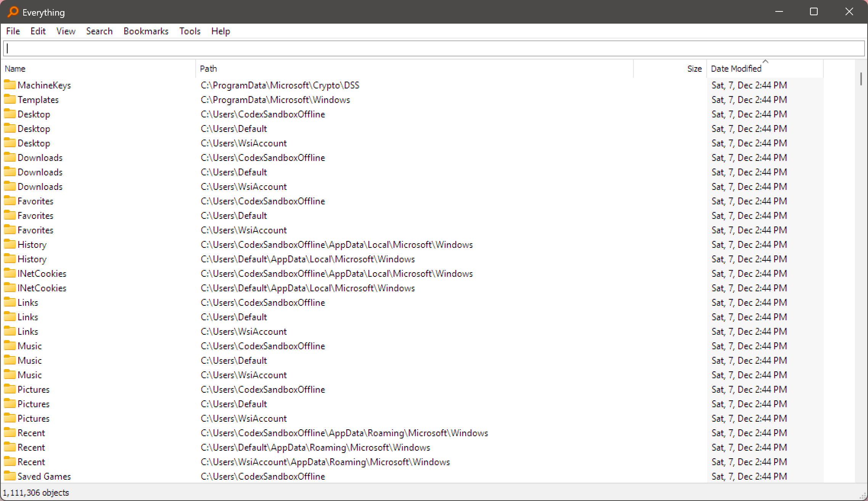This screenshot has width=868, height=501.
Task: Click Links name in CodexSandboxOffline row
Action: 28,303
